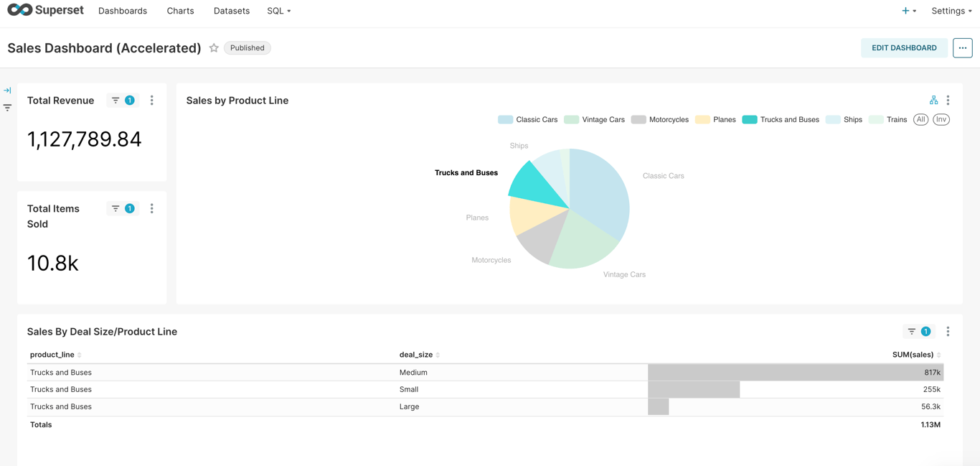Click the 1.13M totals value
Viewport: 980px width, 466px height.
click(x=930, y=425)
